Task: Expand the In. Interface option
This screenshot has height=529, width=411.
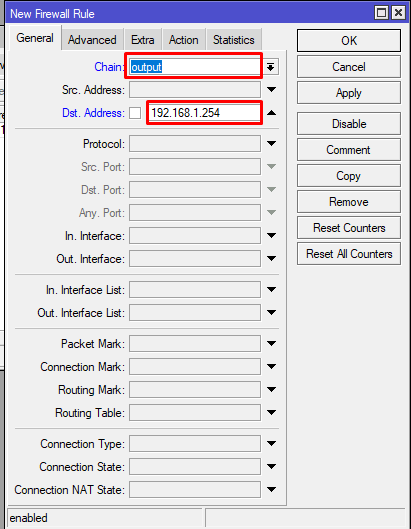Action: [x=271, y=235]
